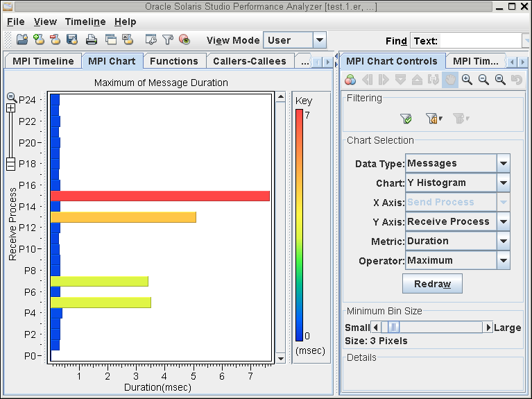Click the Print icon
Image resolution: width=532 pixels, height=399 pixels.
tap(92, 40)
